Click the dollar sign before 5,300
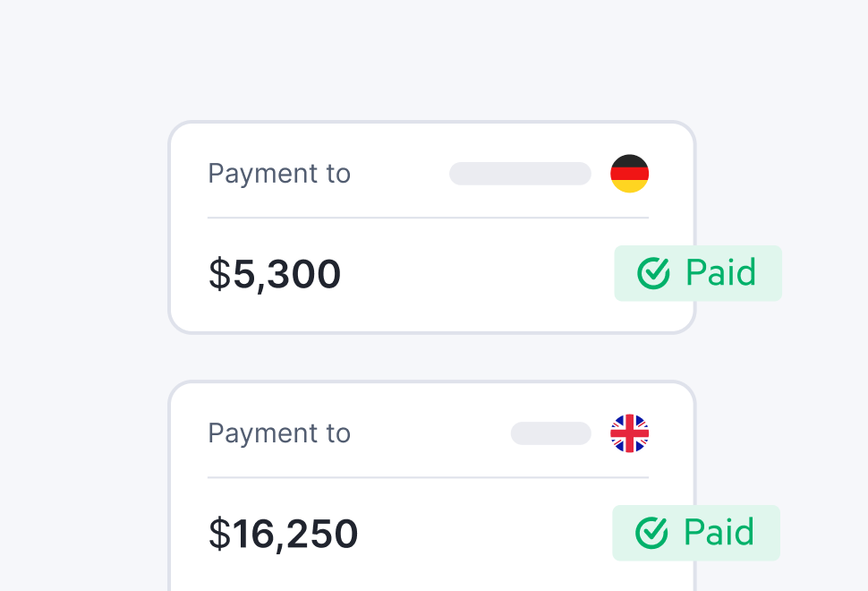 click(219, 274)
